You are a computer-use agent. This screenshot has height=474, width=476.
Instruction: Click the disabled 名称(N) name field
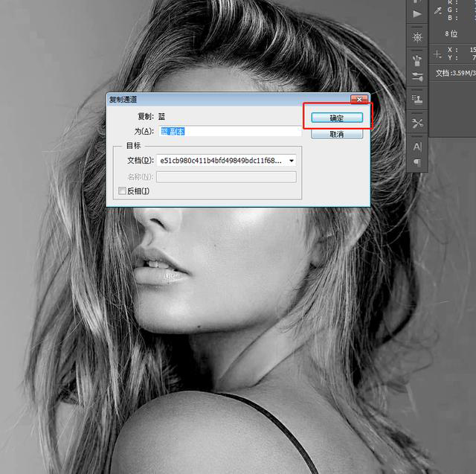pos(226,176)
